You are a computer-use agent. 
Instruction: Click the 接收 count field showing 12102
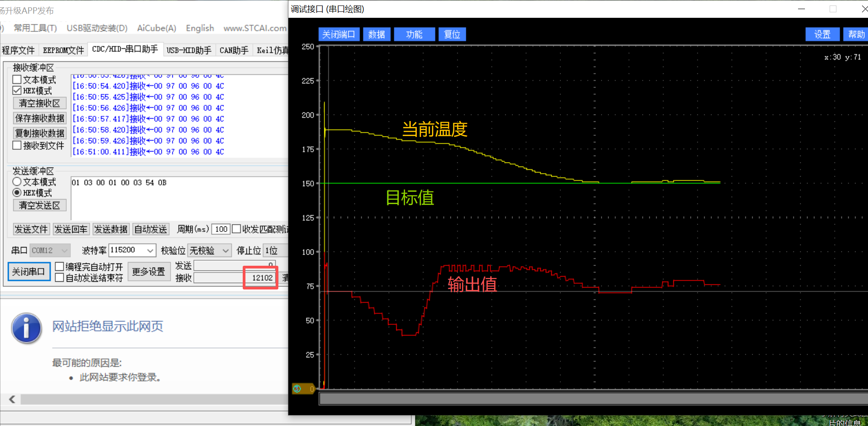pos(235,278)
